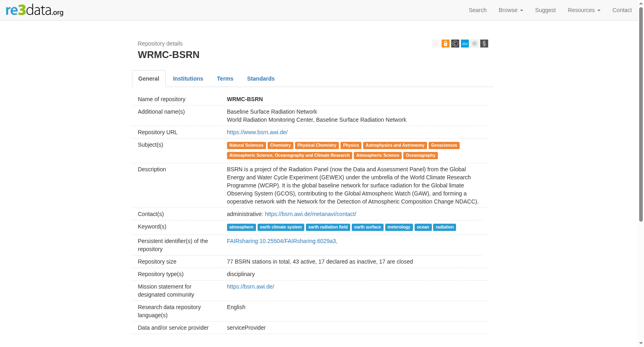The image size is (644, 347).
Task: Click the 'Keyword(s)' field label
Action: point(152,226)
